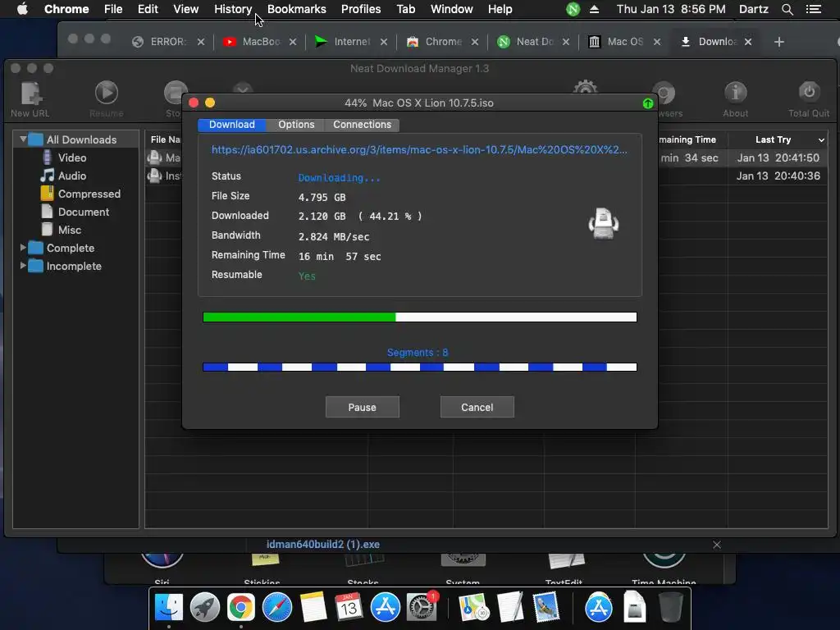The height and width of the screenshot is (630, 840).
Task: Click the File Name column header
Action: [166, 139]
